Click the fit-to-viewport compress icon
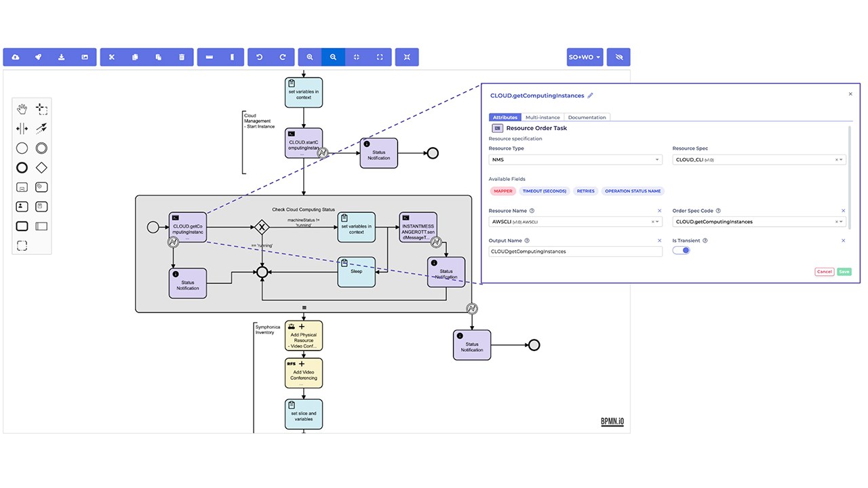Viewport: 868px width, 488px height. [x=357, y=57]
